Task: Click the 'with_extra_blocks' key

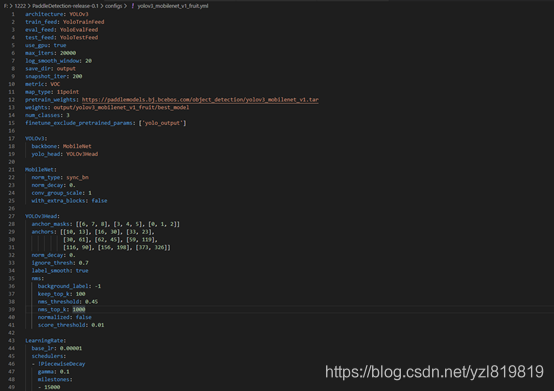Action: click(x=58, y=201)
